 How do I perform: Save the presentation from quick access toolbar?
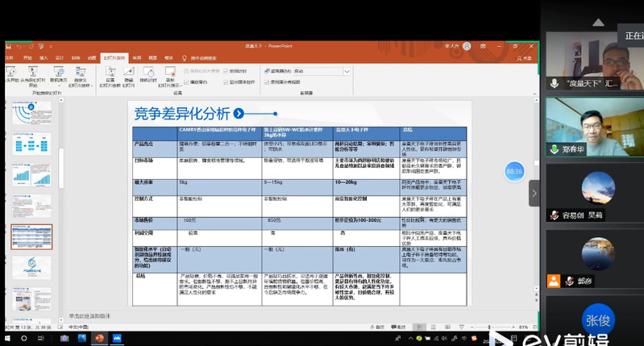(x=8, y=47)
